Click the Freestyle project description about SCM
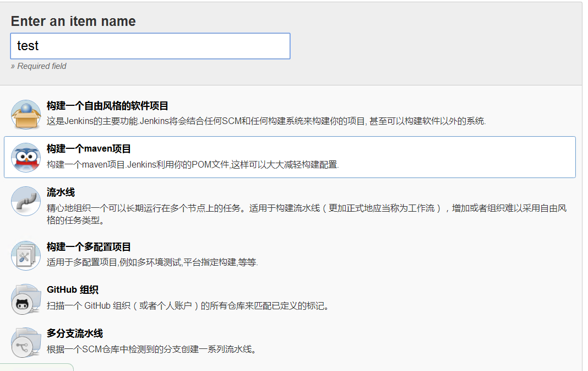The image size is (588, 371). [x=266, y=121]
